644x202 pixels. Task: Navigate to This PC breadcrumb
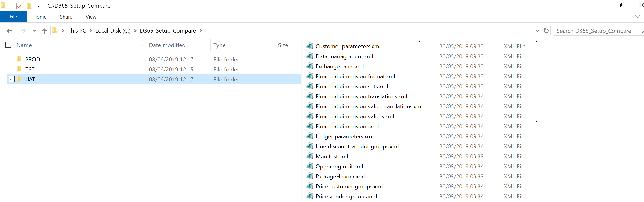coord(77,31)
